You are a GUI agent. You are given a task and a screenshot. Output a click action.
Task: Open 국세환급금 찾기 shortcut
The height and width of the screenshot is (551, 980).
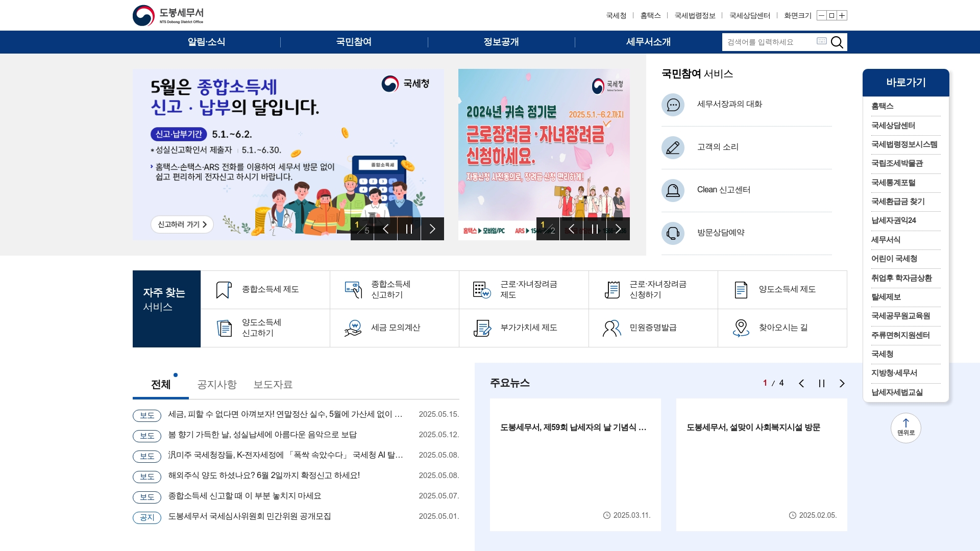click(x=898, y=202)
